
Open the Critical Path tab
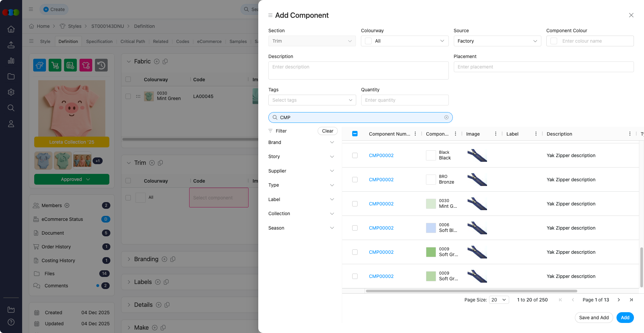[133, 41]
